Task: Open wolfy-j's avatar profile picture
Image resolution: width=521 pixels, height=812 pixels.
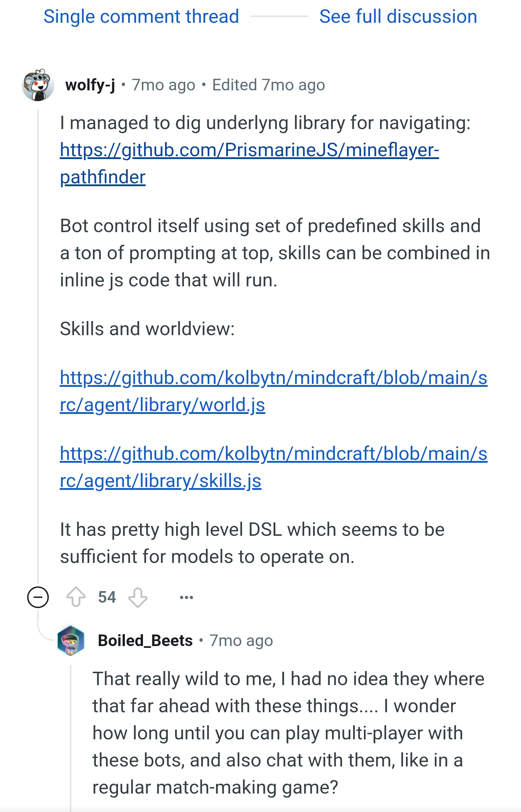Action: click(x=38, y=85)
